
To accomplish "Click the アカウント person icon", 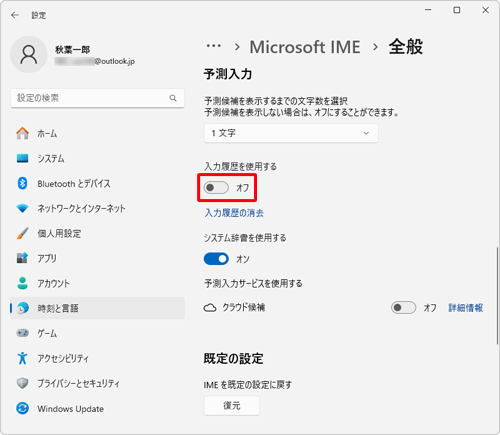I will tap(22, 283).
